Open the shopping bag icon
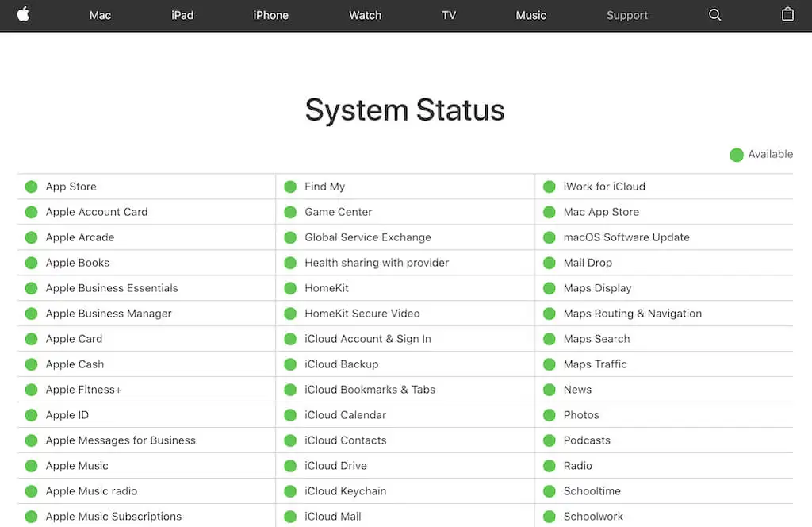Viewport: 812px width, 527px height. [787, 14]
